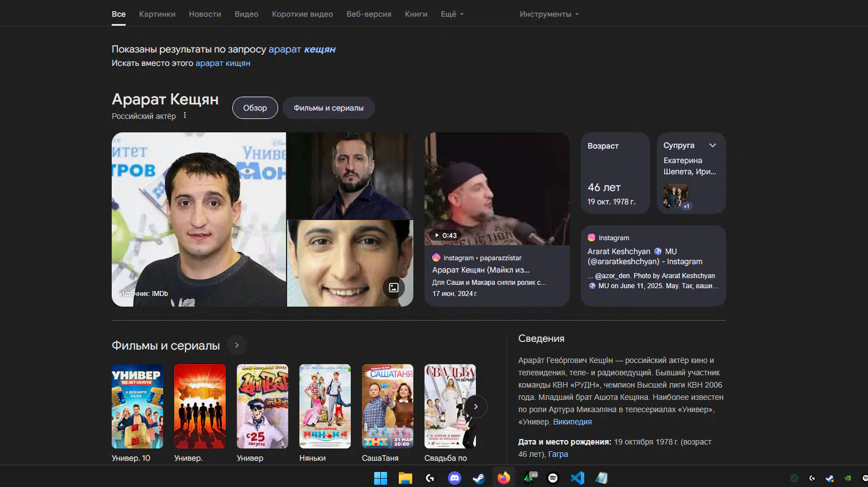The height and width of the screenshot is (487, 868).
Task: Open the Няньки movie poster
Action: (325, 407)
